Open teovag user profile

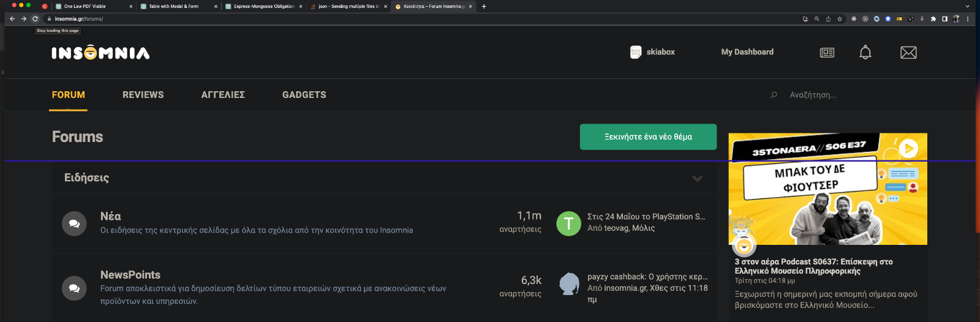click(x=617, y=228)
